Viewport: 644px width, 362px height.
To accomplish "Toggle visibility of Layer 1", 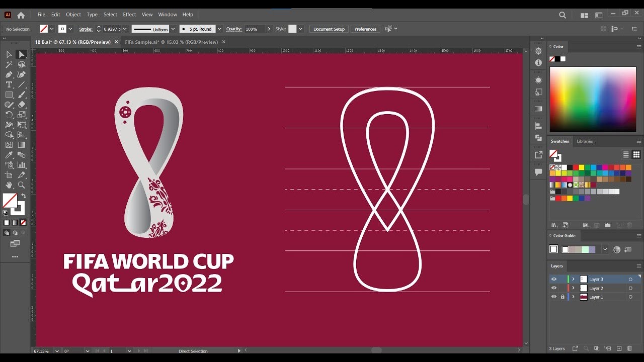I will point(554,297).
